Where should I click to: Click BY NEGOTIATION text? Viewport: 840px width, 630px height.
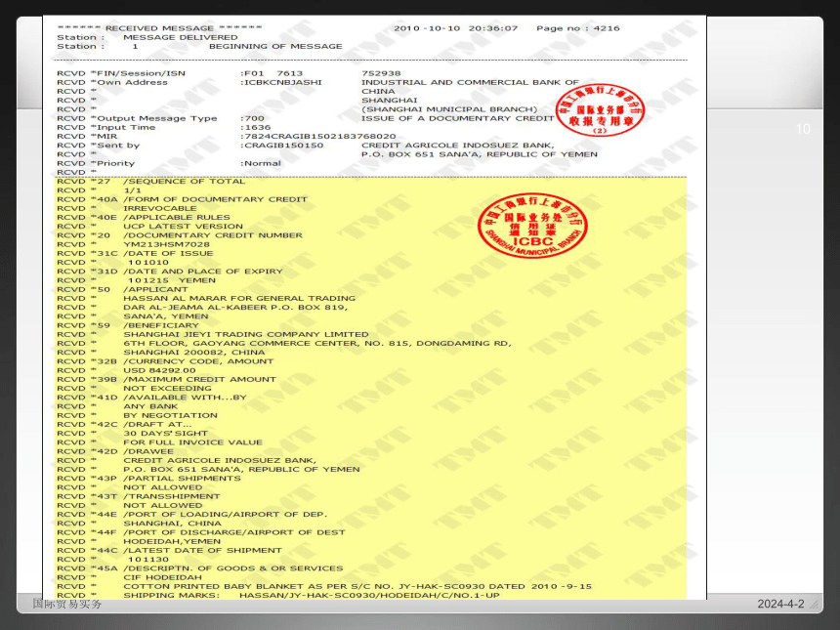170,416
